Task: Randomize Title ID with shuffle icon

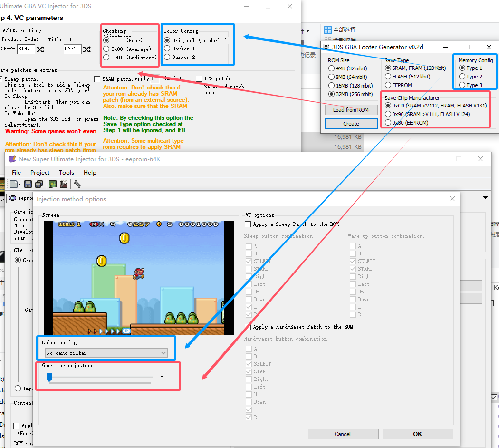Action: tap(87, 49)
